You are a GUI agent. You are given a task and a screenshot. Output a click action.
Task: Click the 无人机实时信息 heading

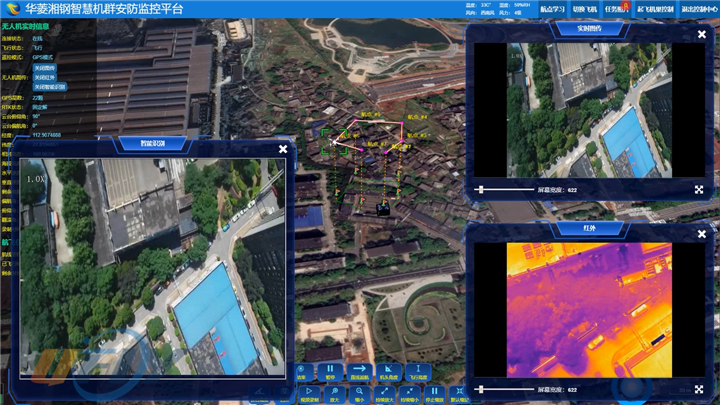25,26
